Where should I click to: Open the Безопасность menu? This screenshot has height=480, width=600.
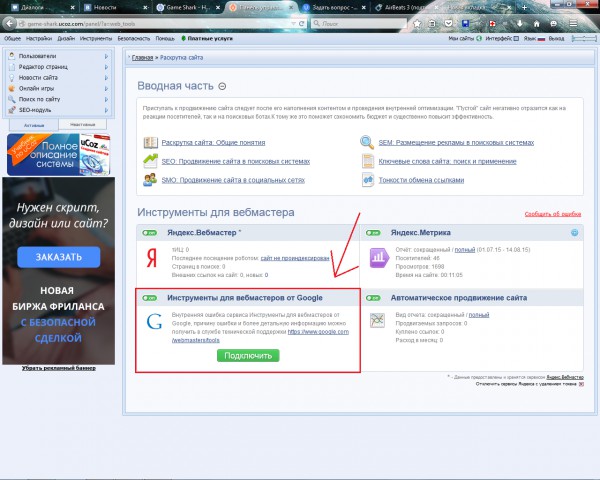pos(134,39)
